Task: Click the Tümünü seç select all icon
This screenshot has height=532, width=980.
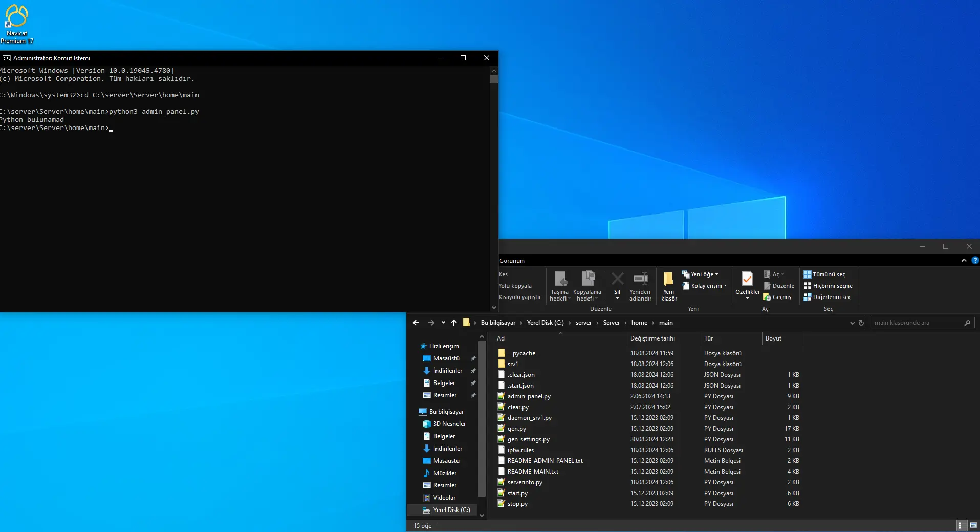Action: [x=808, y=274]
